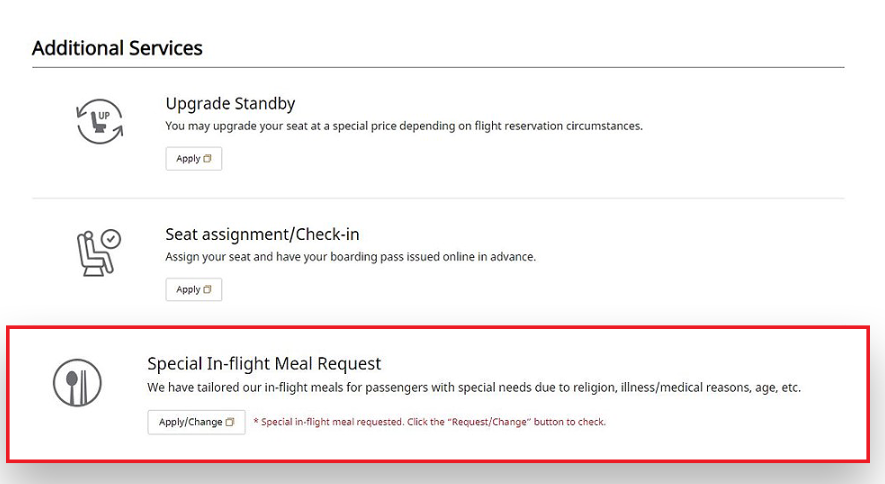
Task: Click the new-window icon in Seat assignment's Apply button
Action: click(x=208, y=290)
